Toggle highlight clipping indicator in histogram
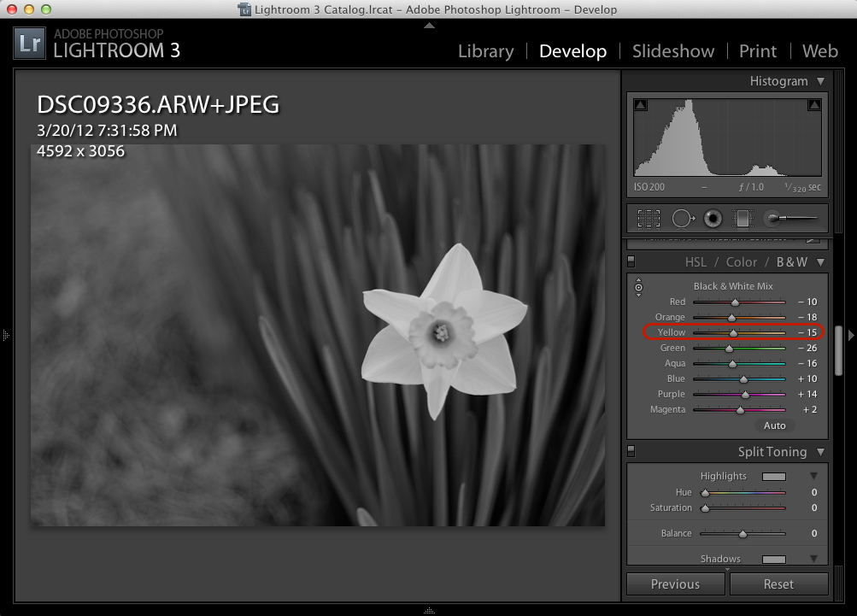This screenshot has height=616, width=857. click(813, 105)
